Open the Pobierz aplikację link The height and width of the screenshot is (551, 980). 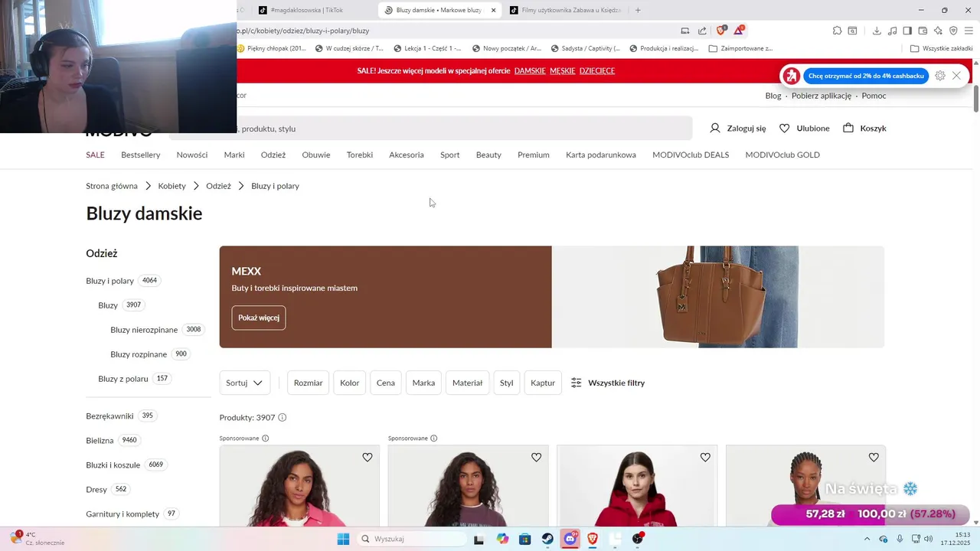click(822, 96)
